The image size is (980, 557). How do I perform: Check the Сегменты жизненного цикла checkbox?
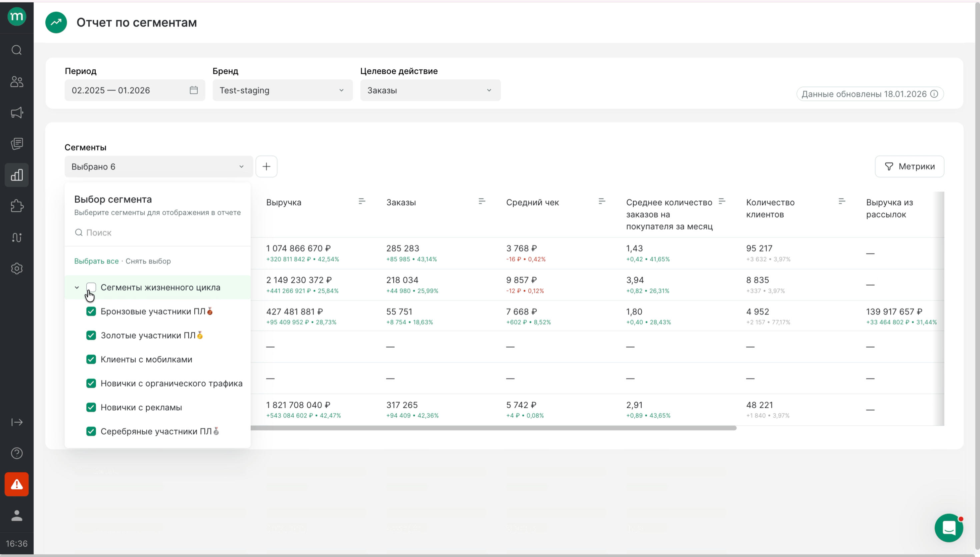[91, 287]
